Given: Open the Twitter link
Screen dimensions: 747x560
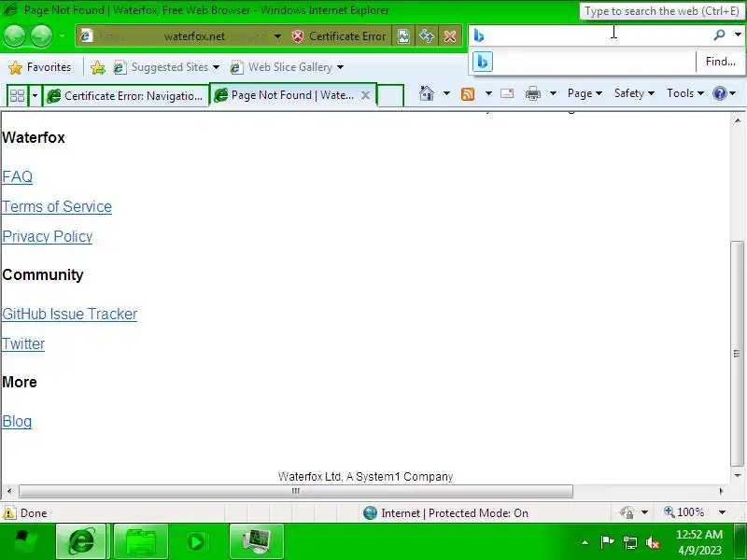Looking at the screenshot, I should (23, 343).
